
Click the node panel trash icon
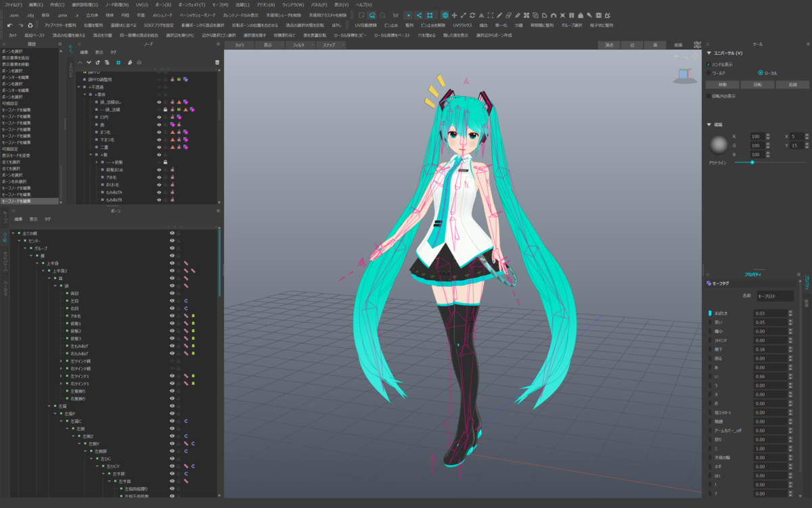pyautogui.click(x=217, y=62)
